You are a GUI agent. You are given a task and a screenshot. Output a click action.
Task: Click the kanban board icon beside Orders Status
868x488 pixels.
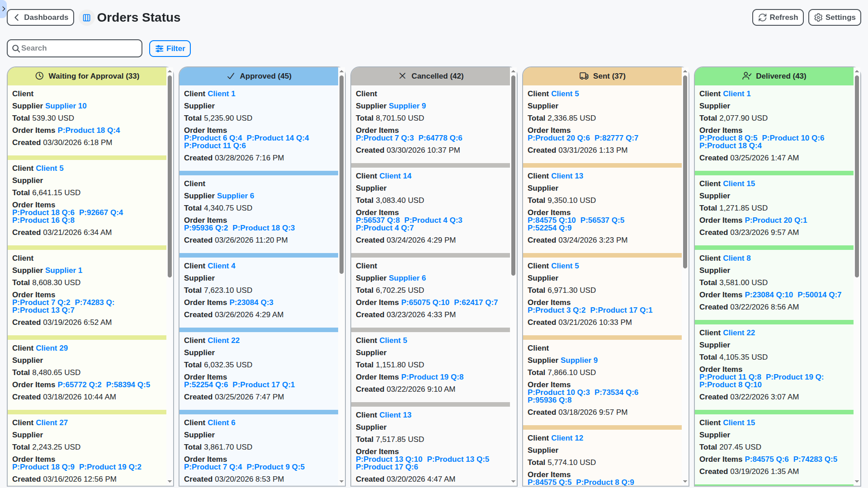(86, 18)
